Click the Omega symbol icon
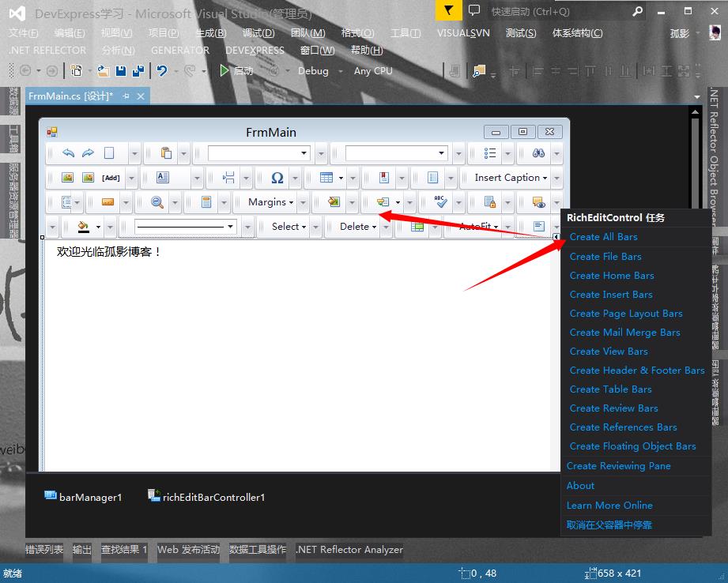Screen dimensions: 728x583 277,178
